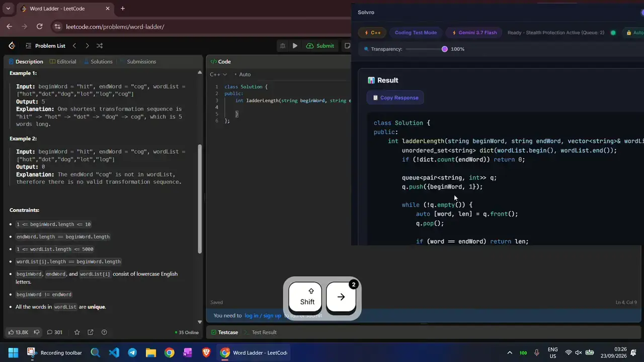Viewport: 644px width, 362px height.
Task: Open the Auto dropdown in the code editor
Action: [243, 74]
